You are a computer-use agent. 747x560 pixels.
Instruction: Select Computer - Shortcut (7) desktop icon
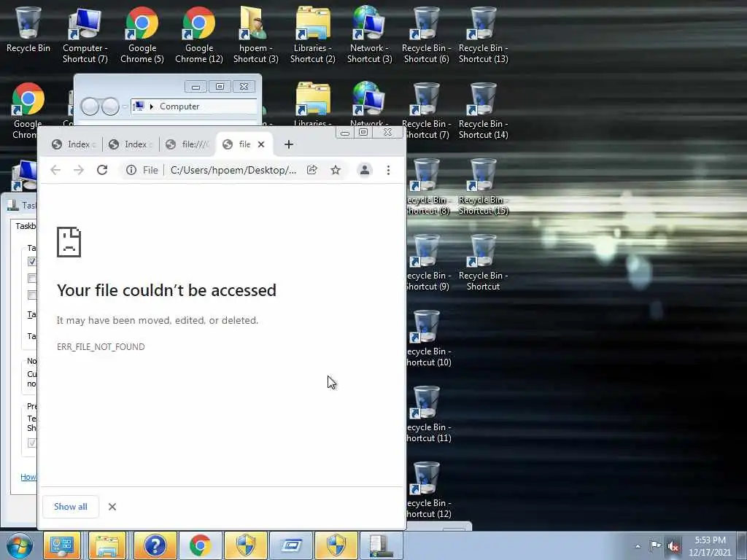pos(85,35)
